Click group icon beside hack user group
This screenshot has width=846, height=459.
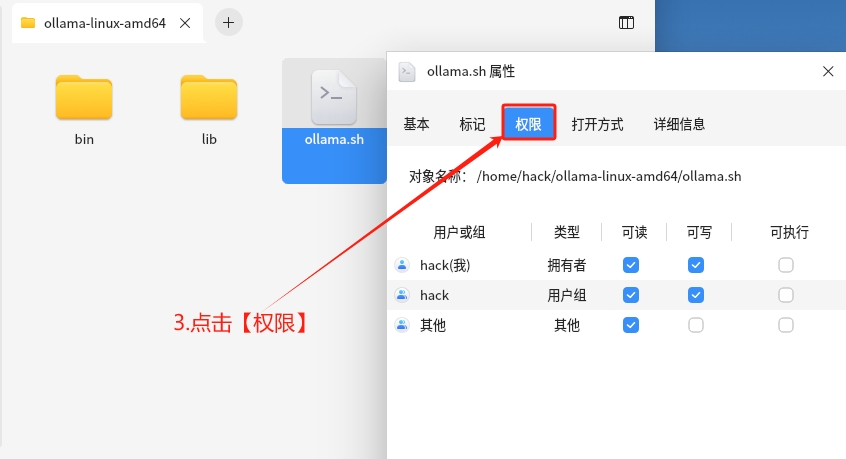[x=402, y=295]
